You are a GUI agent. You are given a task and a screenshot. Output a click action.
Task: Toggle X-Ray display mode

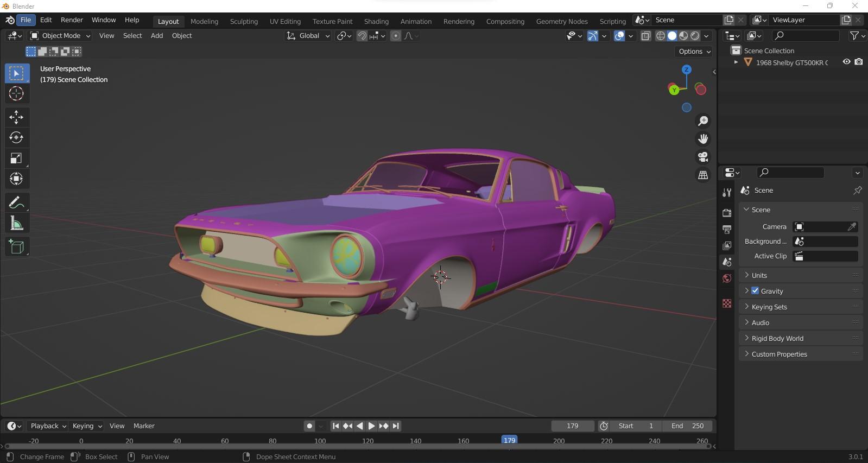[646, 36]
